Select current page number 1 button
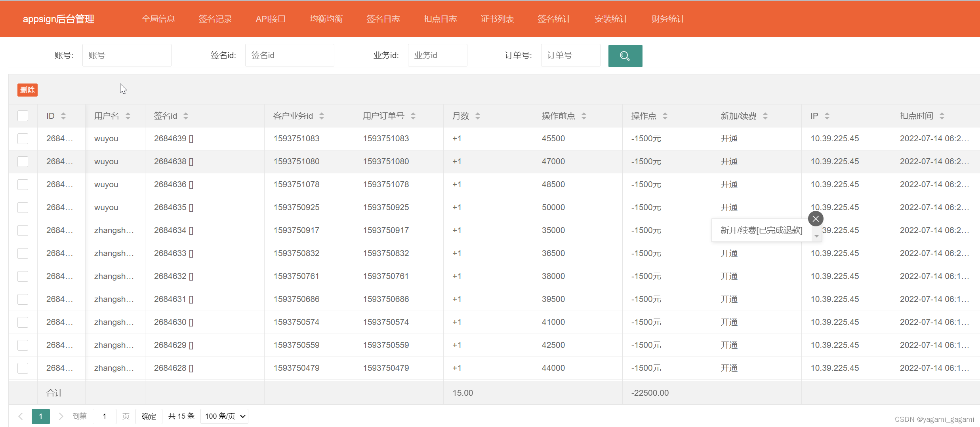Screen dimensions: 980x427 (x=41, y=416)
